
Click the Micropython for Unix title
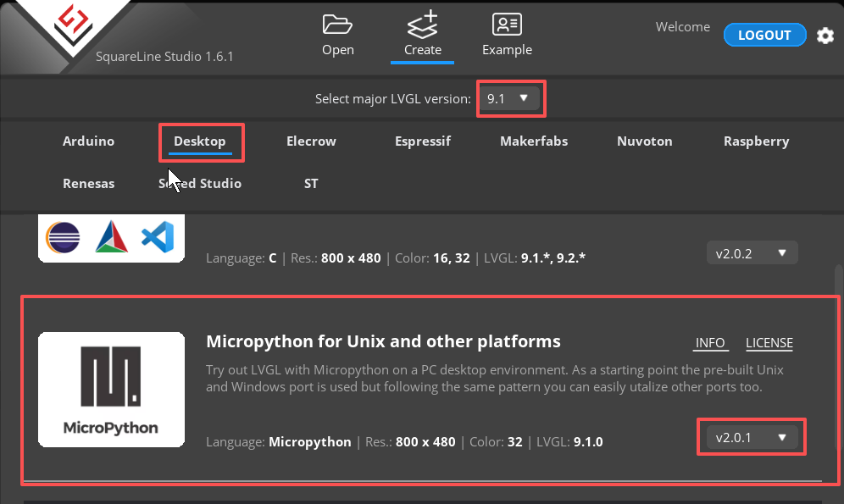[383, 341]
